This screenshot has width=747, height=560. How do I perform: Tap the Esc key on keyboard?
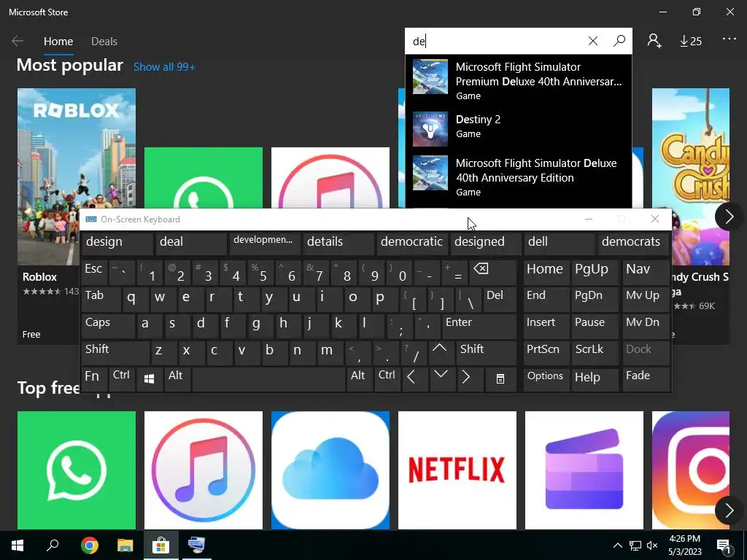[94, 273]
